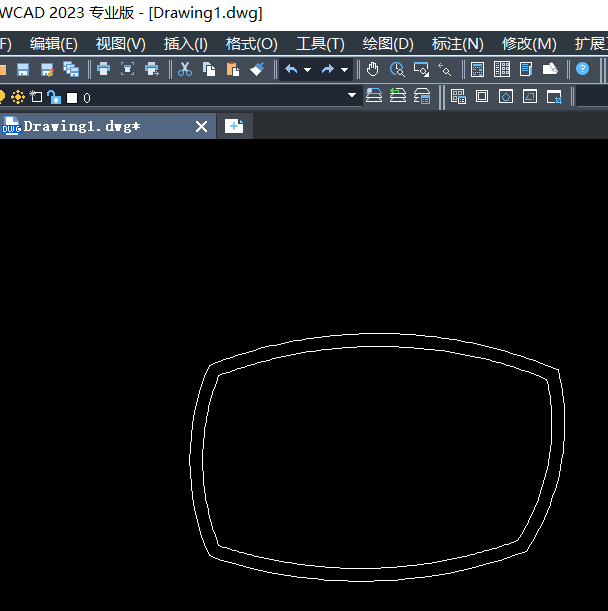The width and height of the screenshot is (608, 611).
Task: Click Convert Object to Viewport icon
Action: (530, 96)
